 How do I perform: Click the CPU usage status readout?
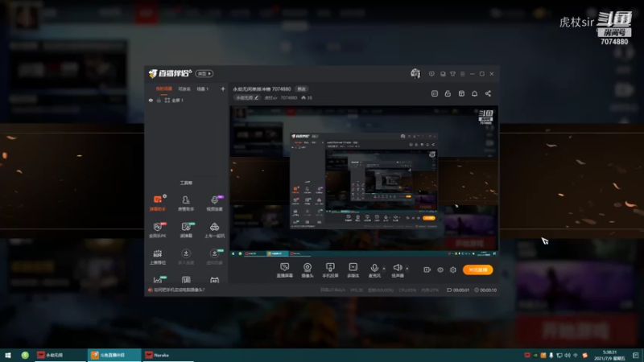pos(407,290)
